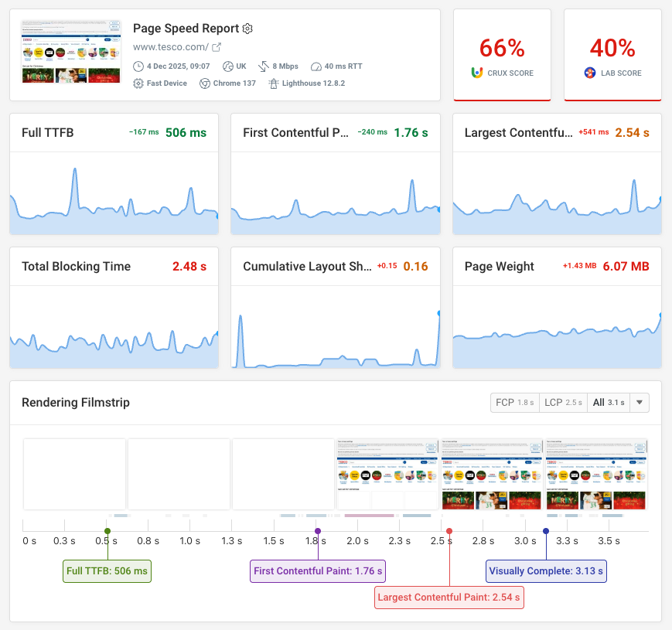The image size is (672, 630).
Task: Click the Visually Complete marker dot
Action: pyautogui.click(x=546, y=531)
